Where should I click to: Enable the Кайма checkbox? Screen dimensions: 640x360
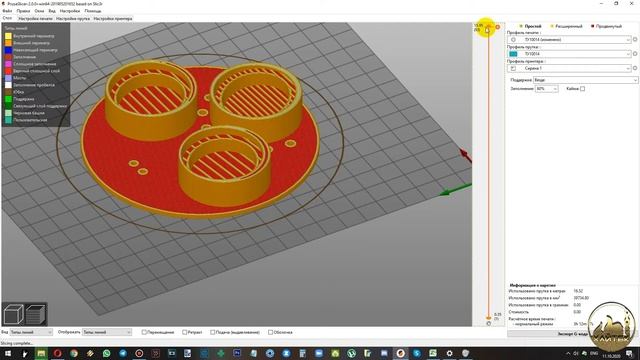tap(582, 89)
